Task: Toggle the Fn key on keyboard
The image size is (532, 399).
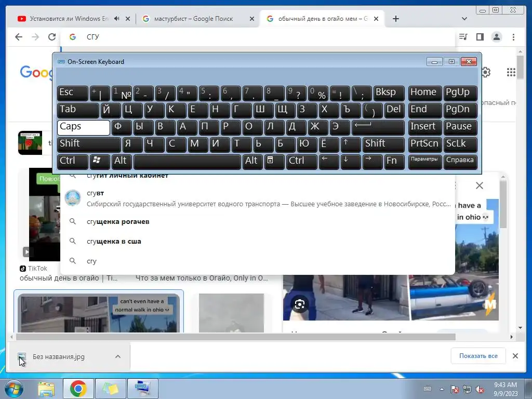Action: 395,162
